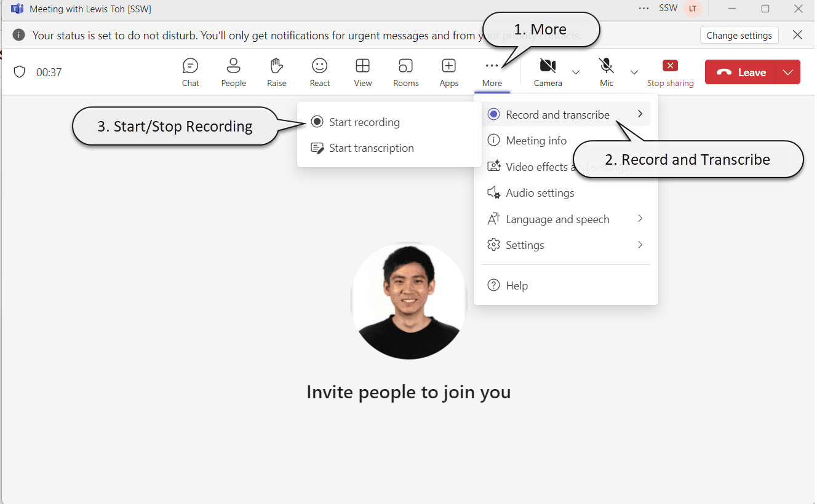Open the View layout options
This screenshot has height=504, width=817.
pyautogui.click(x=362, y=72)
